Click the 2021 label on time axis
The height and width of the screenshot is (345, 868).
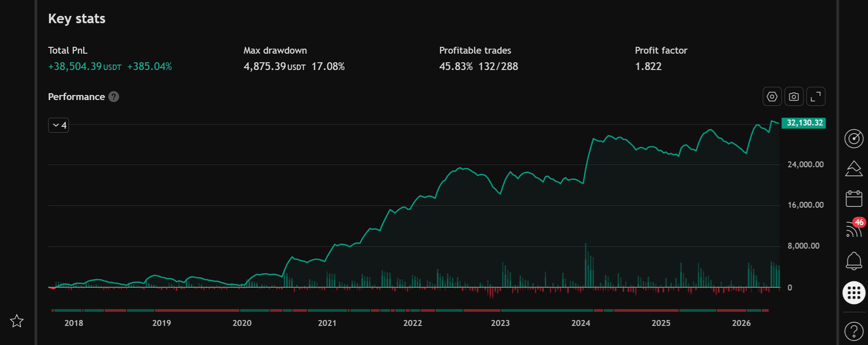pos(327,323)
